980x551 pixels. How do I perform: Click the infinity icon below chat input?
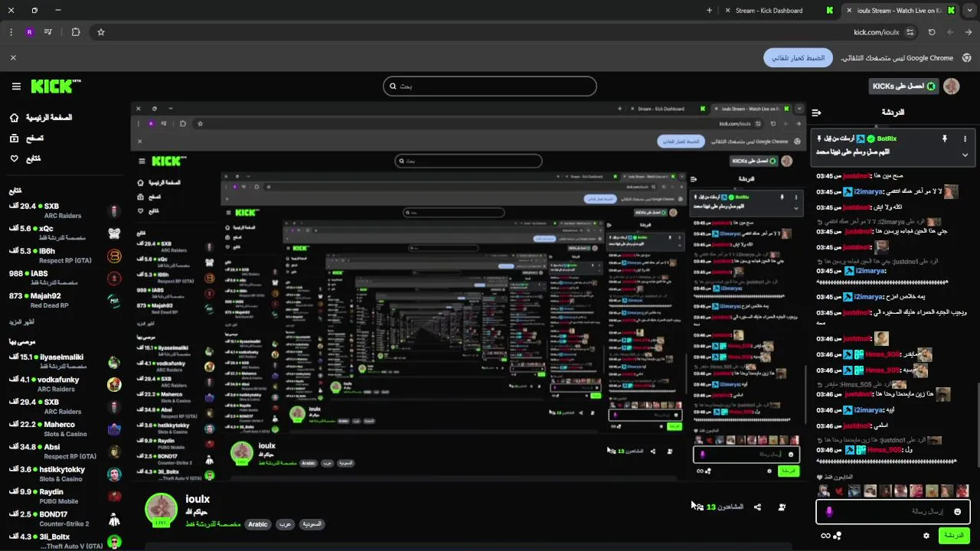825,536
